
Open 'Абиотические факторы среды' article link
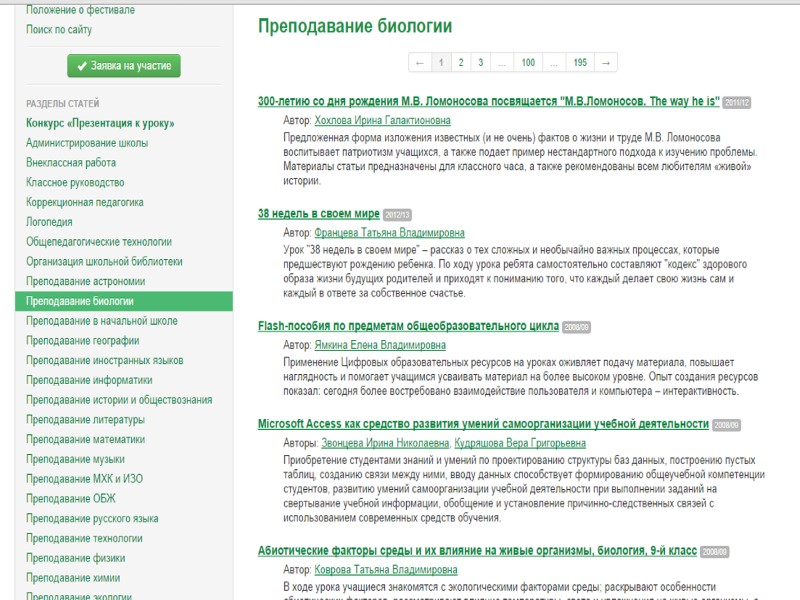point(477,551)
